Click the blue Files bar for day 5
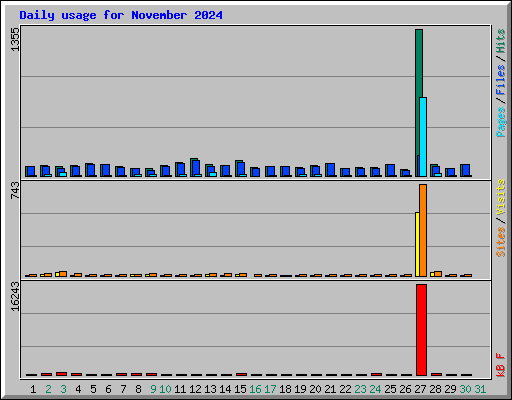Viewport: 512px width, 400px height. 91,170
